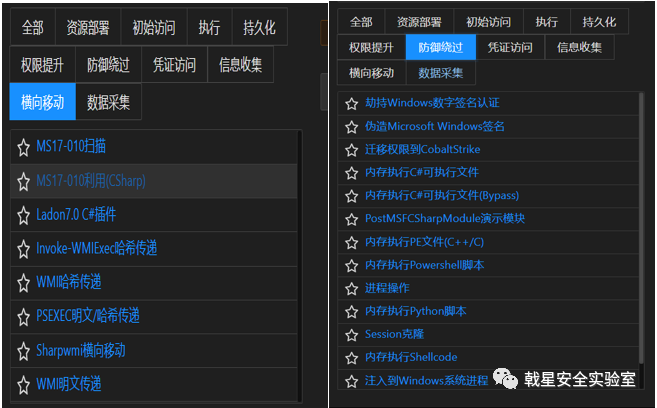Star the MS17-010利用(CSharp) module
The image size is (657, 408).
[23, 181]
